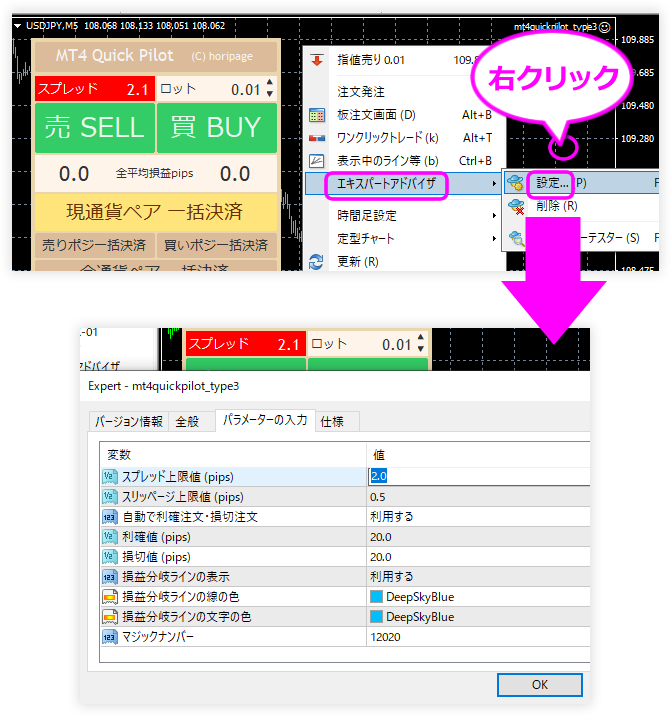Click the スプレッド上限値 (pips) row label

(178, 477)
